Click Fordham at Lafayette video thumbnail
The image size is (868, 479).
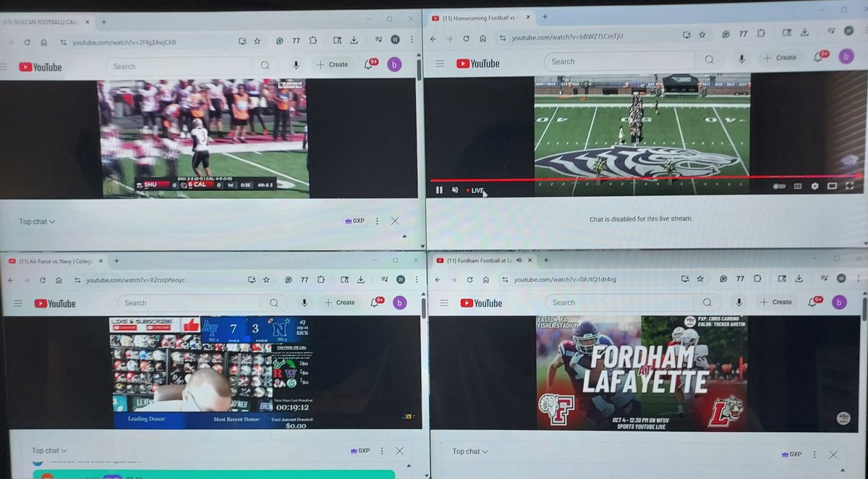point(641,373)
